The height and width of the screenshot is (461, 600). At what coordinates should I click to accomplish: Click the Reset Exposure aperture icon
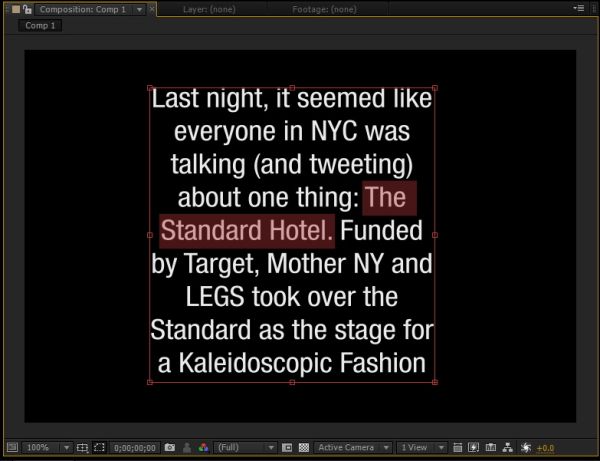[526, 447]
